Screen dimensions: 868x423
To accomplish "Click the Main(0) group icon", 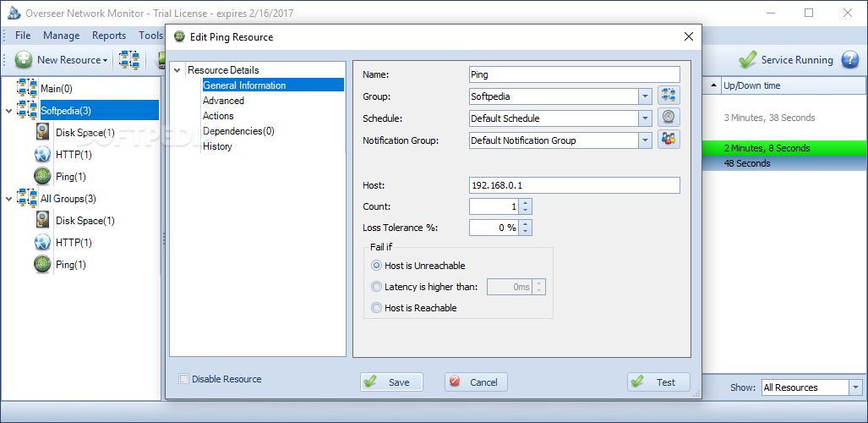I will (x=28, y=88).
